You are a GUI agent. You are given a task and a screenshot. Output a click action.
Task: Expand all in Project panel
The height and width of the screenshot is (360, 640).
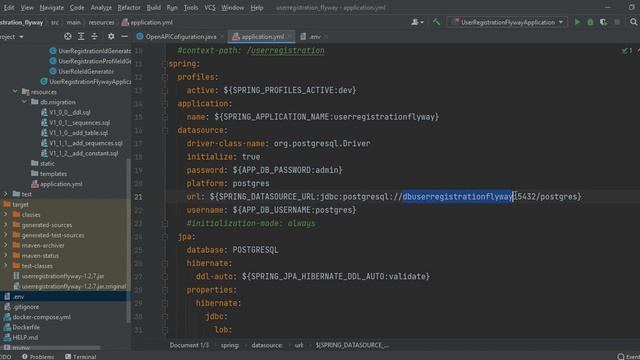tap(81, 37)
